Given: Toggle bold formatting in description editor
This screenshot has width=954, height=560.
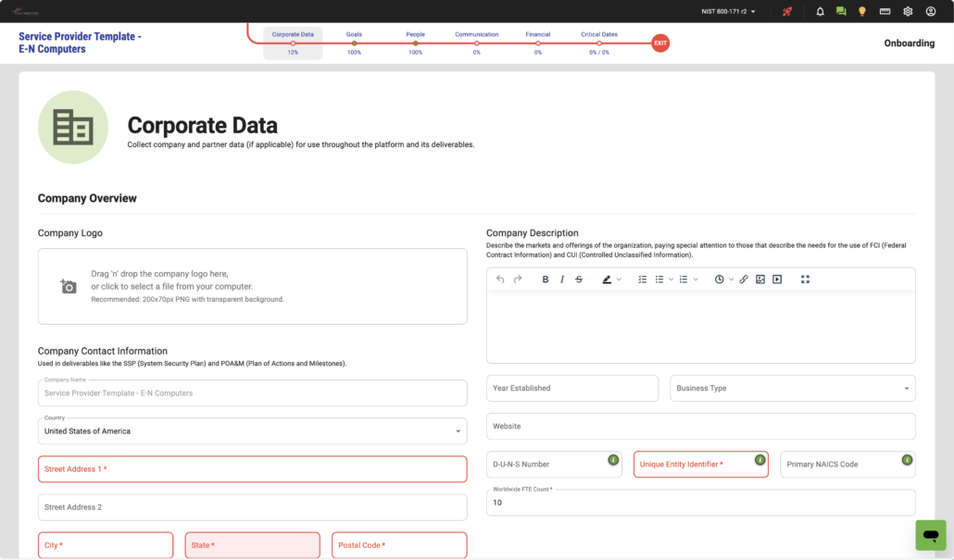Looking at the screenshot, I should (x=546, y=280).
